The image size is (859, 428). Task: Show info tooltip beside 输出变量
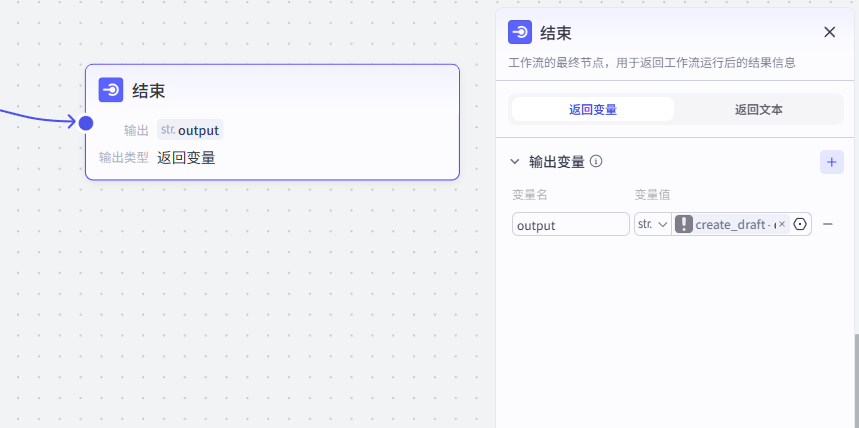[596, 161]
